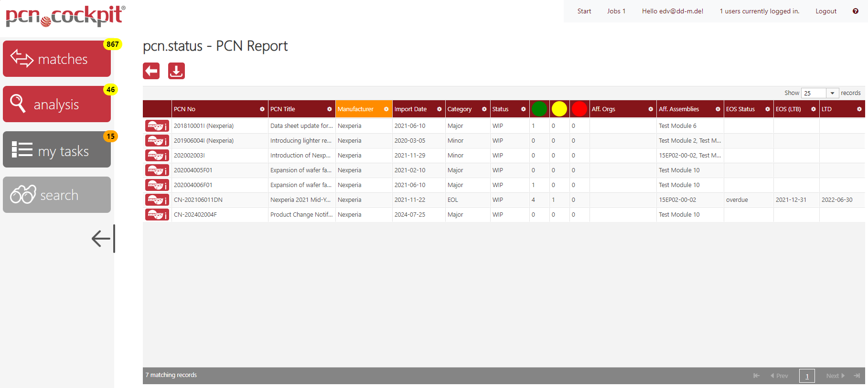Click '7 matching records' status text

[x=171, y=375]
